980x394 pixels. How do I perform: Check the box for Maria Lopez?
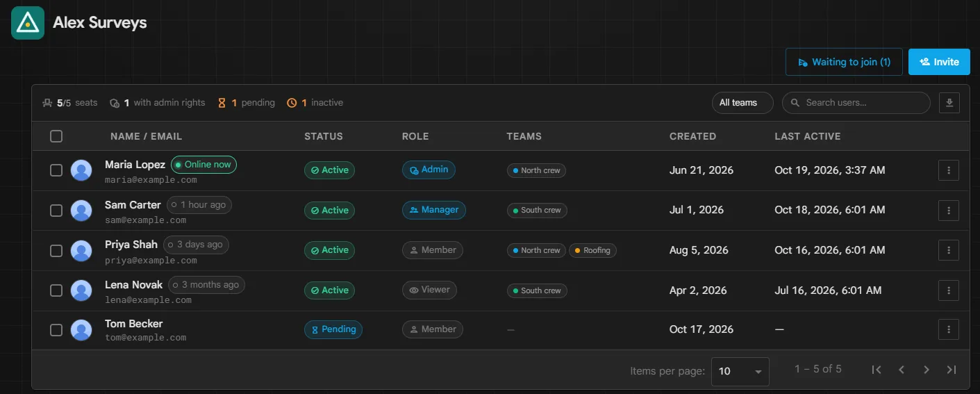tap(56, 170)
